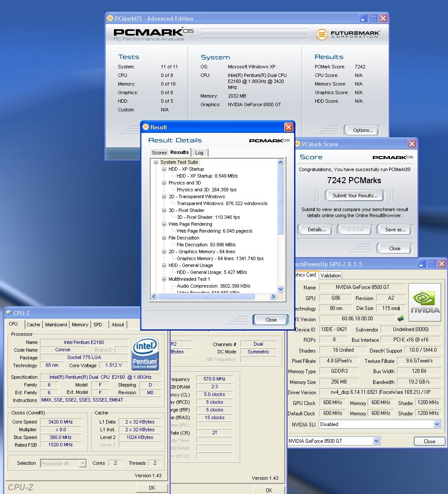This screenshot has height=494, width=448.
Task: Click the GPU-Z Name field NVIDIA GeForce 8500 GT
Action: click(x=362, y=287)
